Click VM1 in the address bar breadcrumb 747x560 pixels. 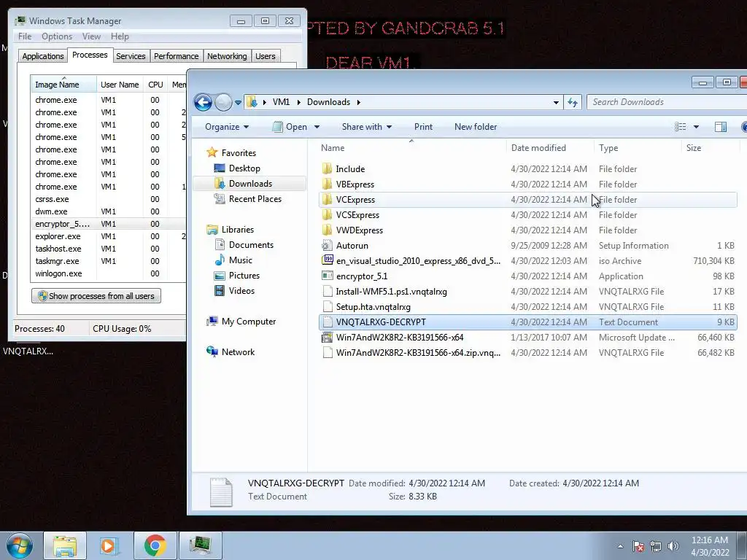(x=281, y=102)
